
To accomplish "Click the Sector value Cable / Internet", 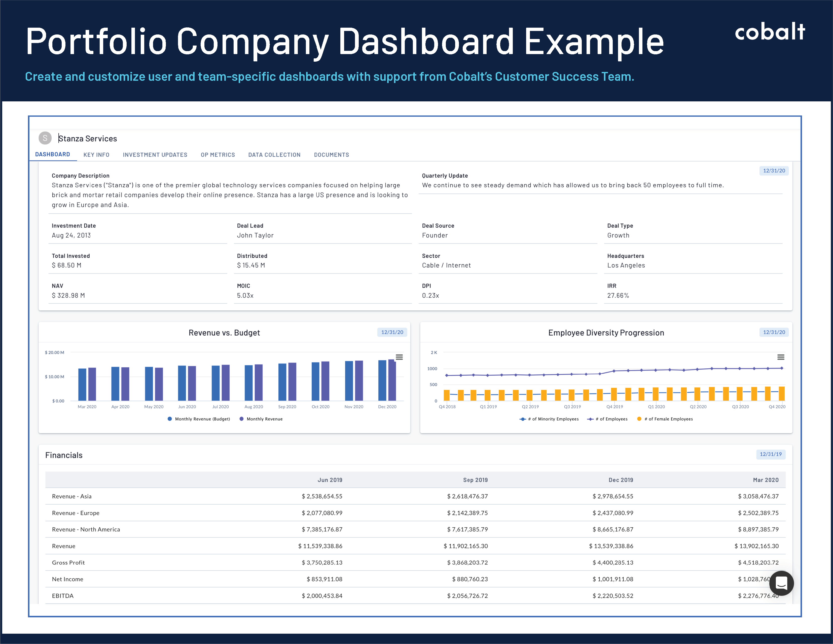I will point(446,265).
